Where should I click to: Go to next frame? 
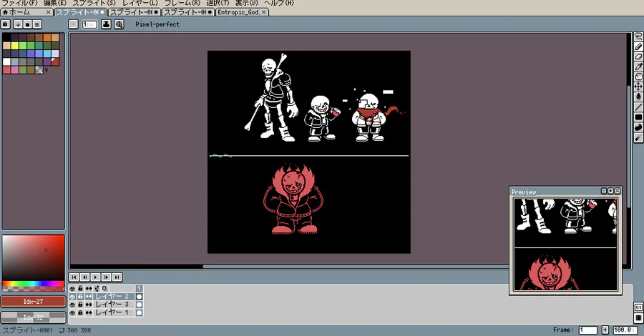pyautogui.click(x=106, y=277)
